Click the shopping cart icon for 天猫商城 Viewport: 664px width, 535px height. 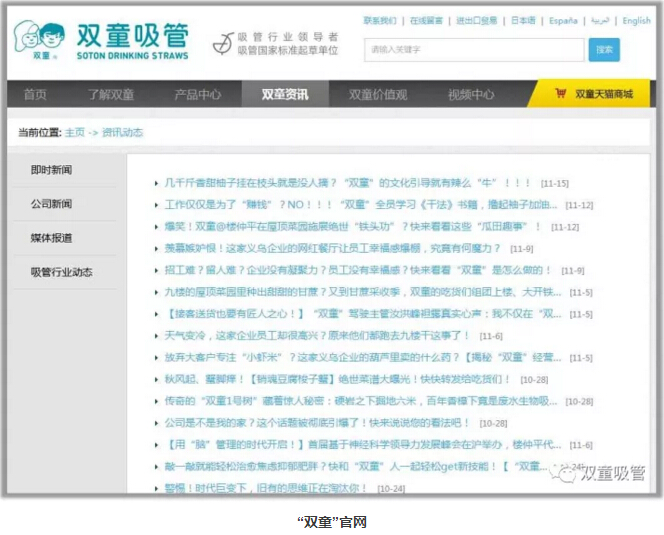coord(562,94)
